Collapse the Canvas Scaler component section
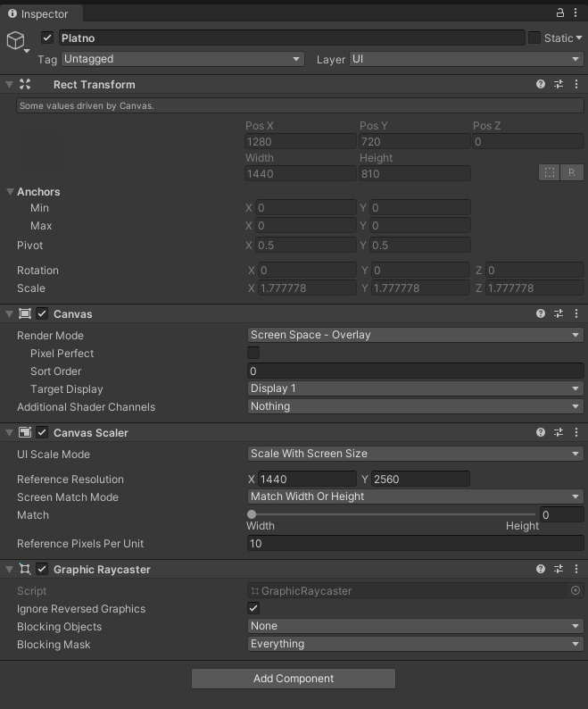 (x=9, y=433)
